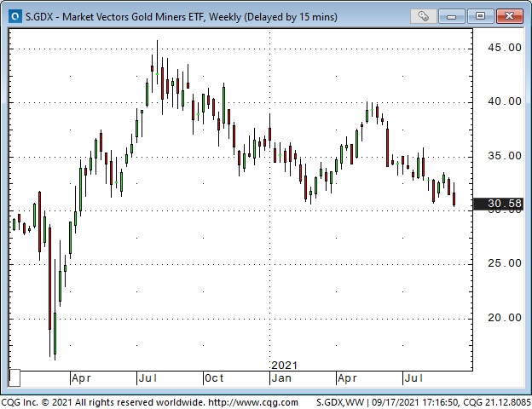Maximize the S.GDX chart window
This screenshot has width=532, height=409.
480,16
